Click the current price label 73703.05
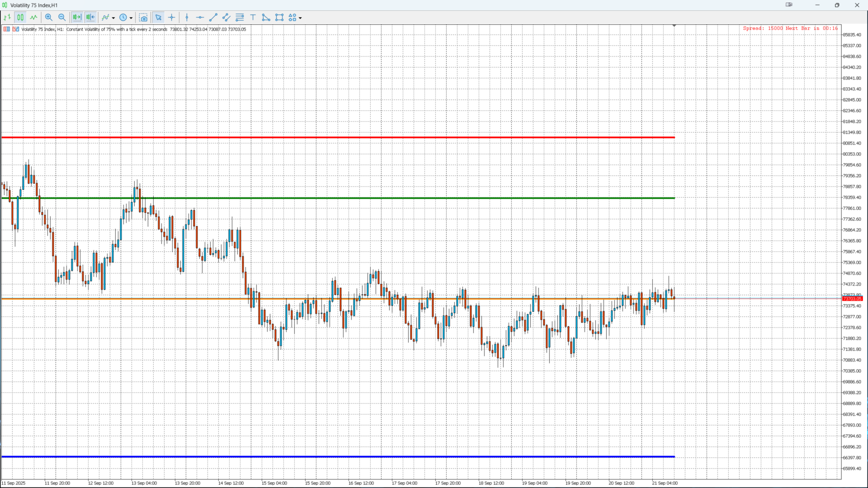This screenshot has height=488, width=868. tap(852, 299)
